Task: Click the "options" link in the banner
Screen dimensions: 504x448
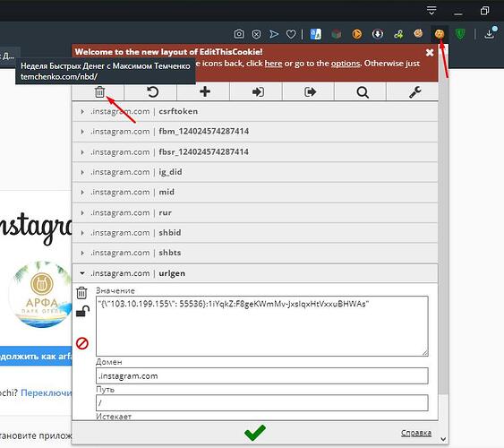Action: tap(346, 64)
